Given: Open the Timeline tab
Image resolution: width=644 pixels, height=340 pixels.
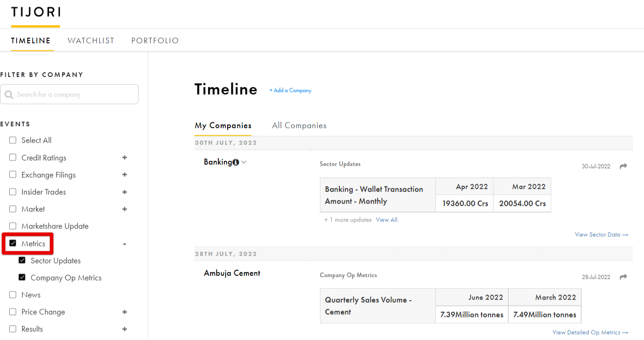Looking at the screenshot, I should (31, 41).
